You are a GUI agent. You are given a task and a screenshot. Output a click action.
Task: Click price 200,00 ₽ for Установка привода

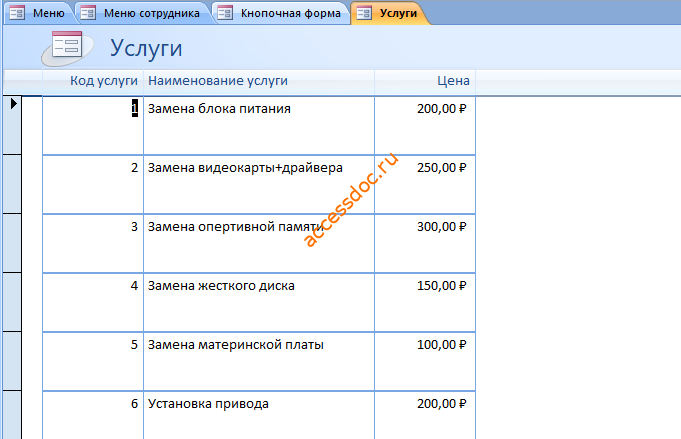[x=425, y=416]
